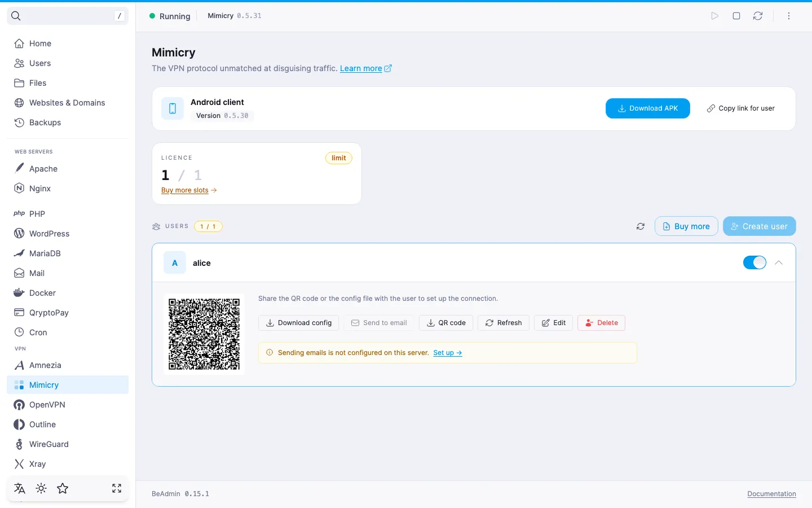
Task: Toggle alice user enabled switch
Action: pos(754,262)
